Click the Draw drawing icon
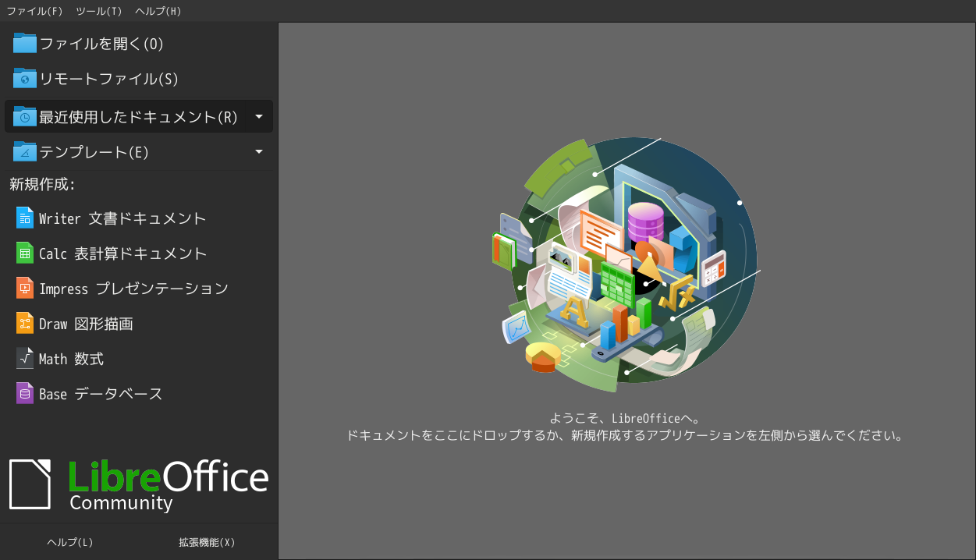The height and width of the screenshot is (560, 976). click(x=25, y=323)
